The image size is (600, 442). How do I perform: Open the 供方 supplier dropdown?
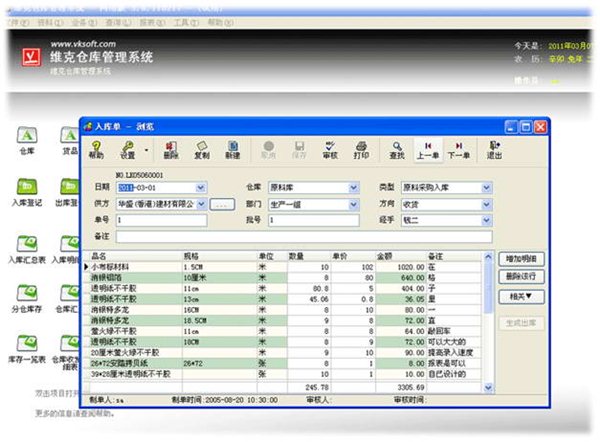pos(201,204)
